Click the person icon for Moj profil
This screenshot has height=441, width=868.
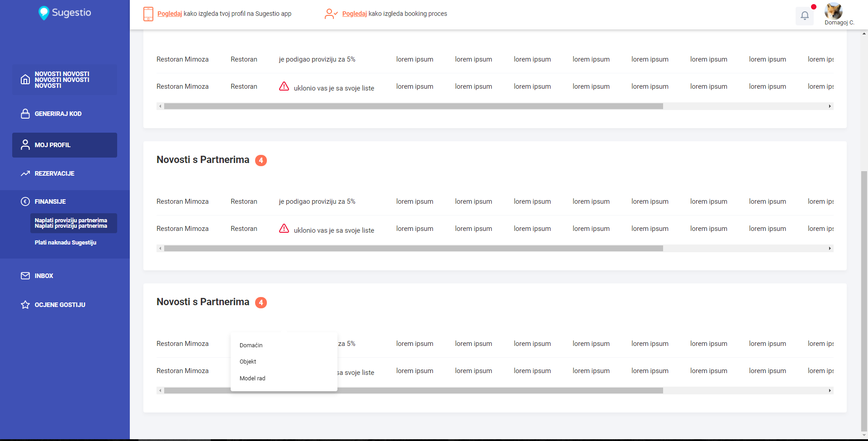tap(25, 145)
